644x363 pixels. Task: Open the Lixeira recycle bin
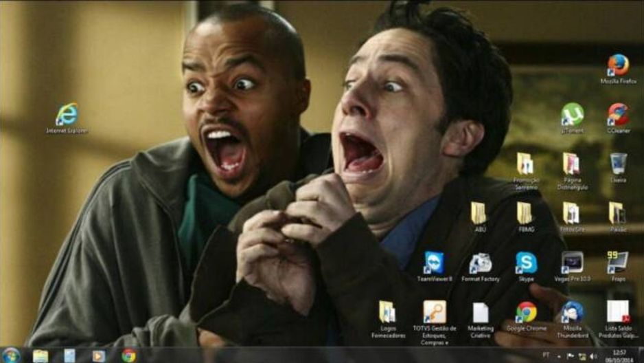click(x=618, y=164)
